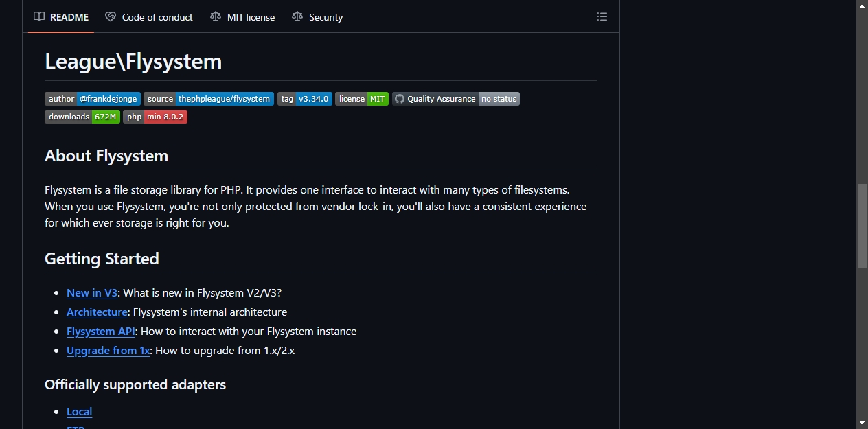This screenshot has width=868, height=429.
Task: Open the Flysystem API link
Action: pos(101,332)
